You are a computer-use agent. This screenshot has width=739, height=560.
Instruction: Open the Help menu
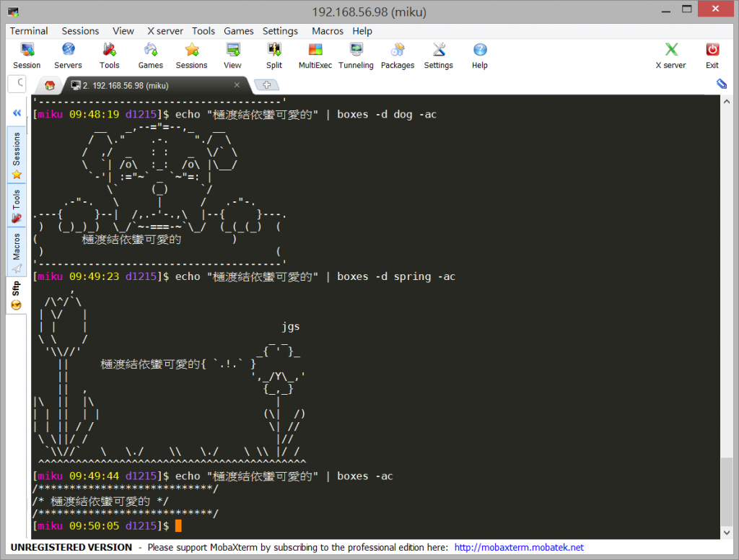[362, 31]
